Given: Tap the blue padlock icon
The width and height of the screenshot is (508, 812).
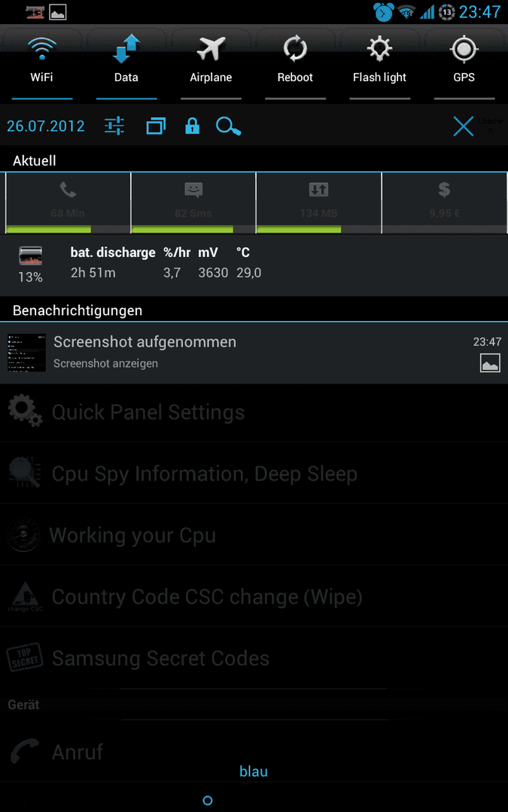Looking at the screenshot, I should 193,126.
